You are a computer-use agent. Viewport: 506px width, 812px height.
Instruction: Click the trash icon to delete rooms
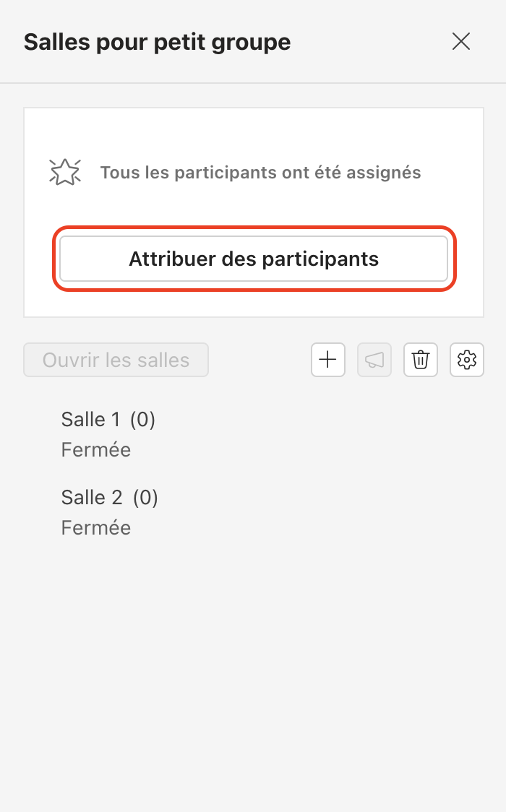pos(421,360)
